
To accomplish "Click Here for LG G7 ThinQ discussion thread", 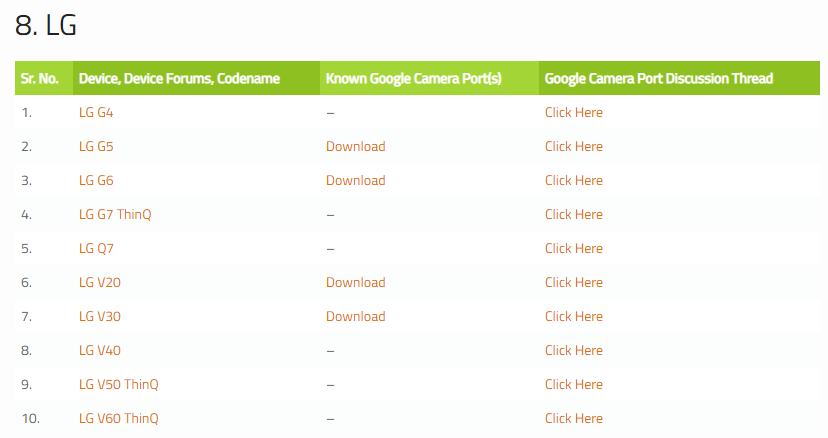I will (x=573, y=215).
